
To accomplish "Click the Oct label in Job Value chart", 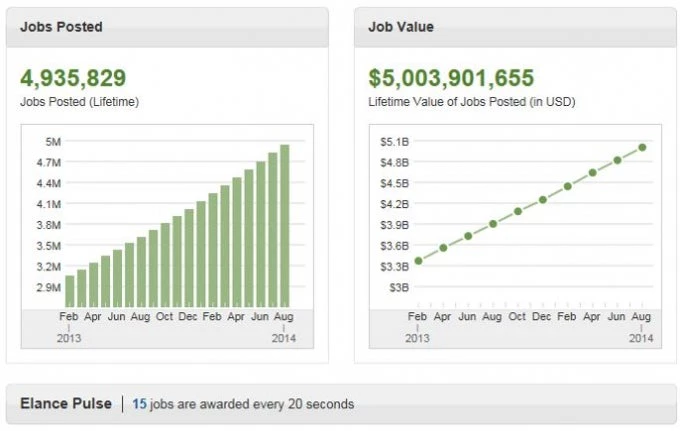I will (517, 317).
